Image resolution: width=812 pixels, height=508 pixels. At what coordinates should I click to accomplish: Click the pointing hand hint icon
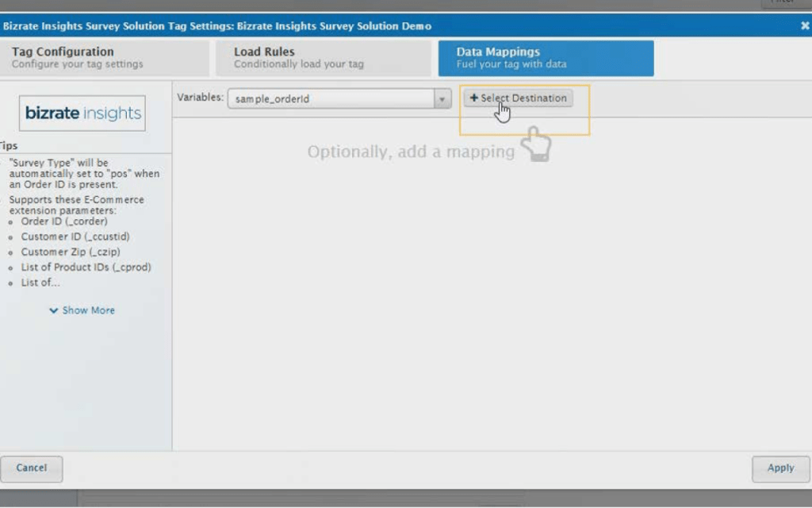pos(536,145)
